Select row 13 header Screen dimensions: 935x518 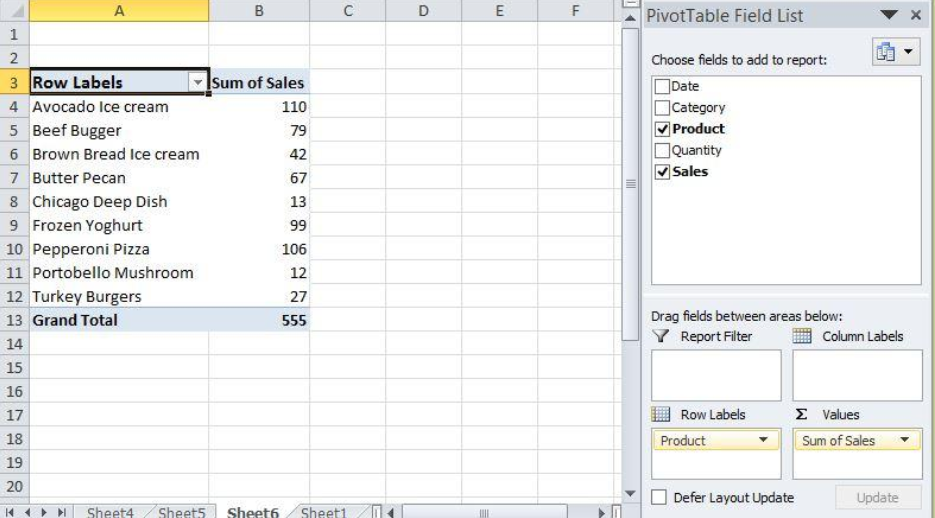click(14, 320)
